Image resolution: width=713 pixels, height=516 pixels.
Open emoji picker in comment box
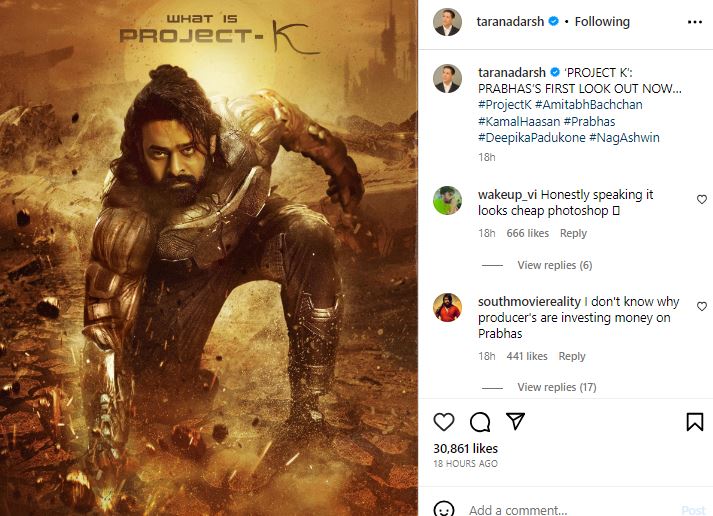(x=445, y=510)
